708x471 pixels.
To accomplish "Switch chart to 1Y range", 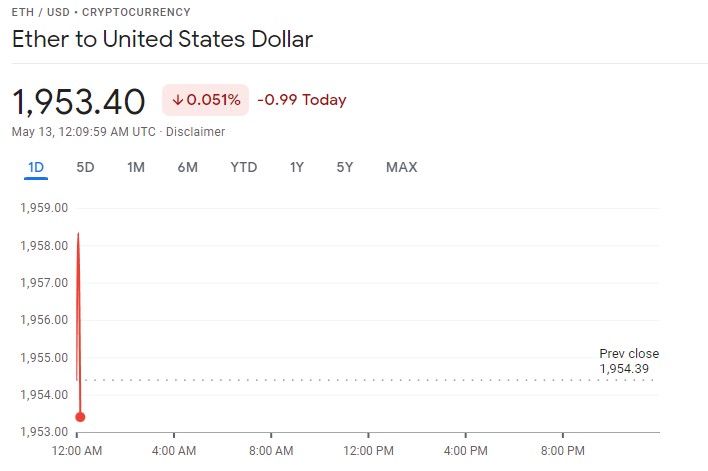I will [x=296, y=167].
